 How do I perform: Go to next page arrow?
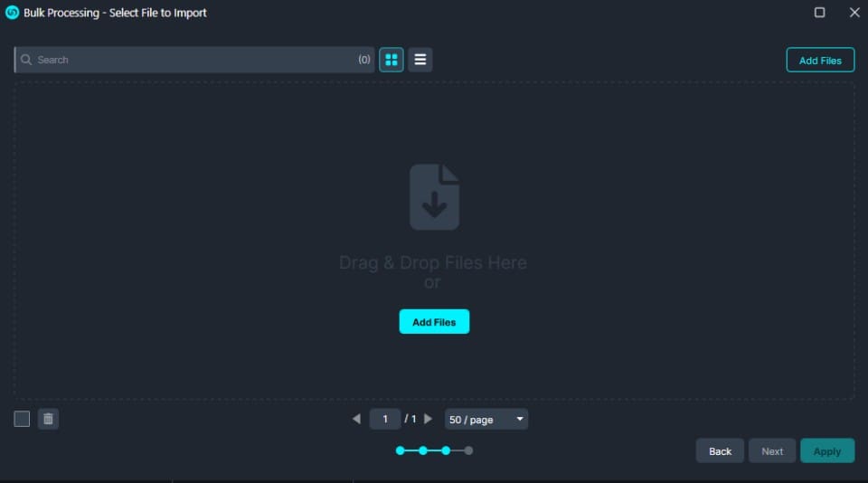coord(429,419)
